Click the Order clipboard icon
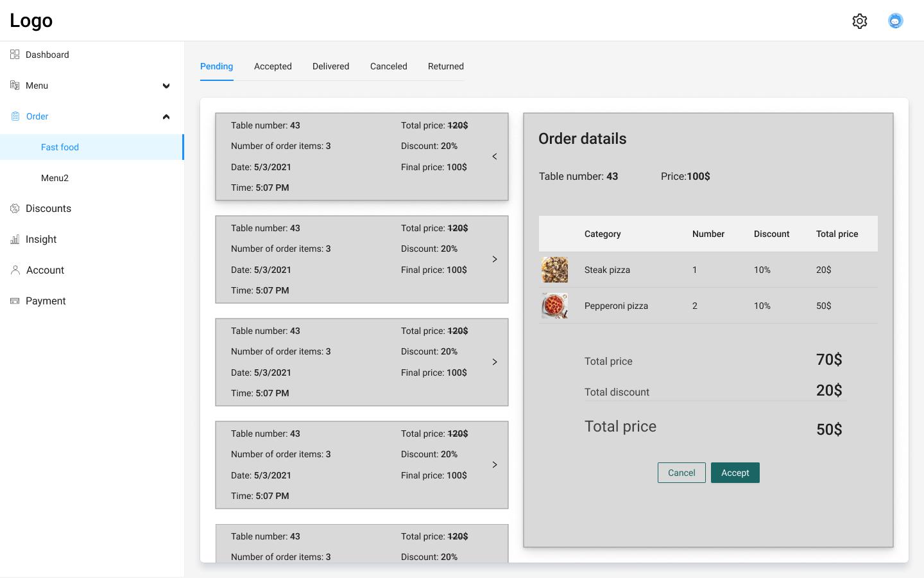The height and width of the screenshot is (578, 924). pyautogui.click(x=15, y=116)
